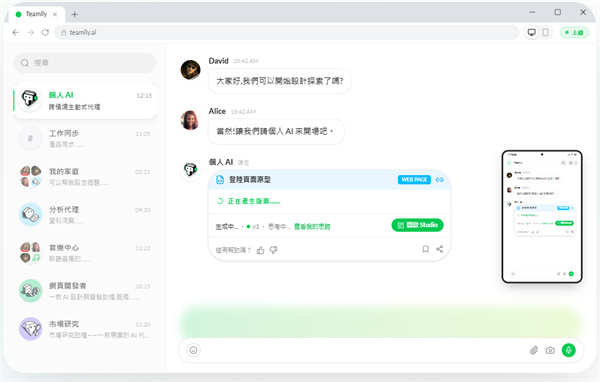Click the 市場研究 diamond avatar icon
Screen dimensions: 600x382
pyautogui.click(x=30, y=328)
